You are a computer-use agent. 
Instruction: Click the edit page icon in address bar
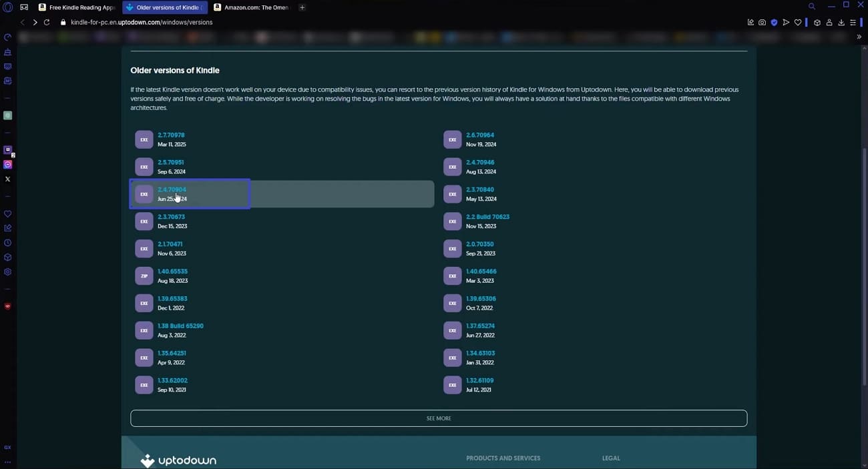pos(750,22)
